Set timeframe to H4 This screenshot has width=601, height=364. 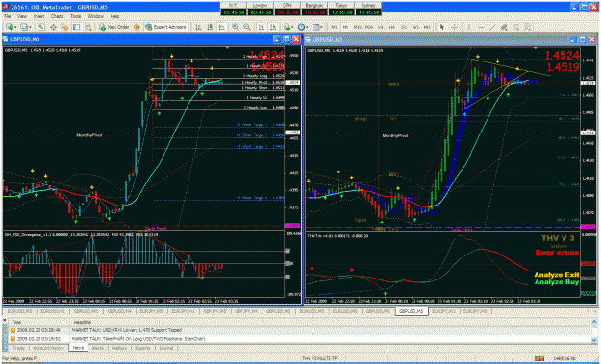(x=392, y=27)
